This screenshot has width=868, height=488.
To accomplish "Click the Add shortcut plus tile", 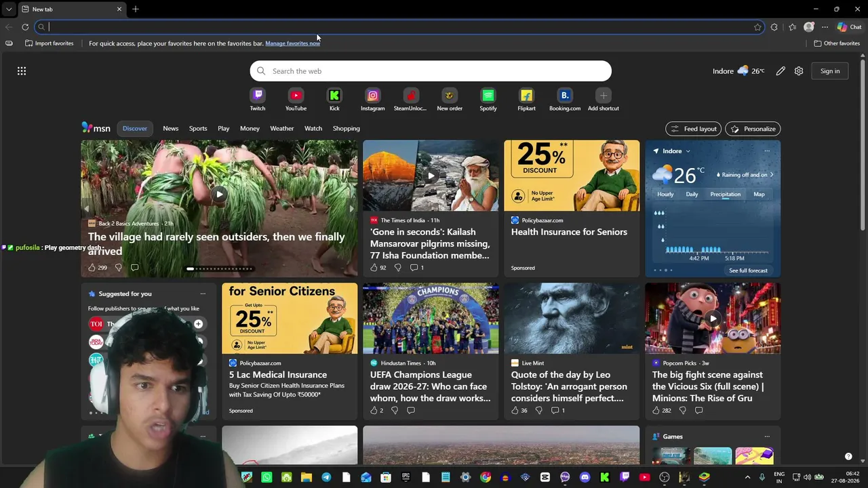I will point(604,99).
